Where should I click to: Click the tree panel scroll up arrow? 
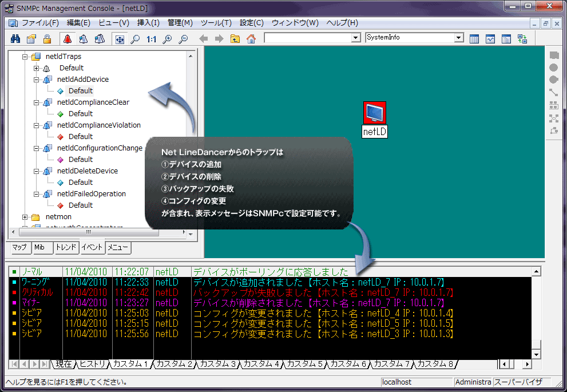tap(191, 56)
